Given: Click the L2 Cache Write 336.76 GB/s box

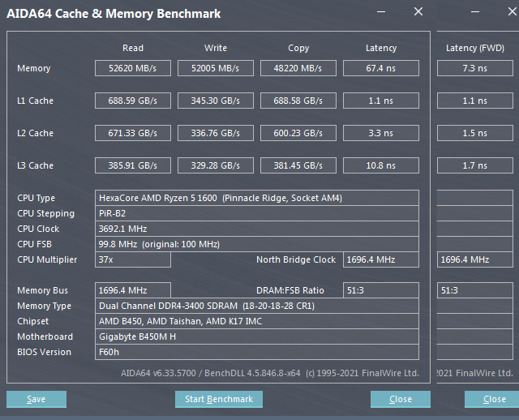Looking at the screenshot, I should pyautogui.click(x=216, y=133).
